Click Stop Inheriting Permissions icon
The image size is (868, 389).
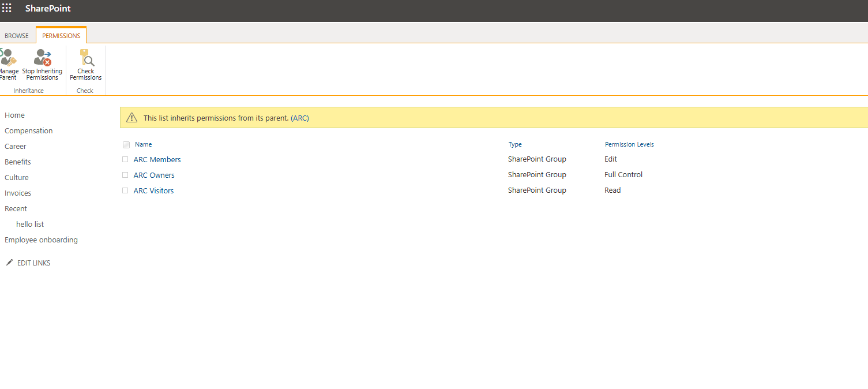coord(42,58)
